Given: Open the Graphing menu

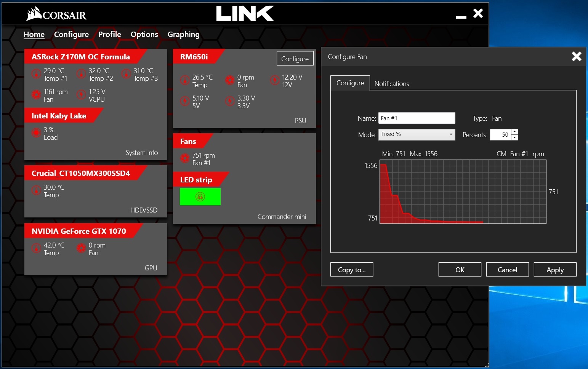Looking at the screenshot, I should (183, 34).
